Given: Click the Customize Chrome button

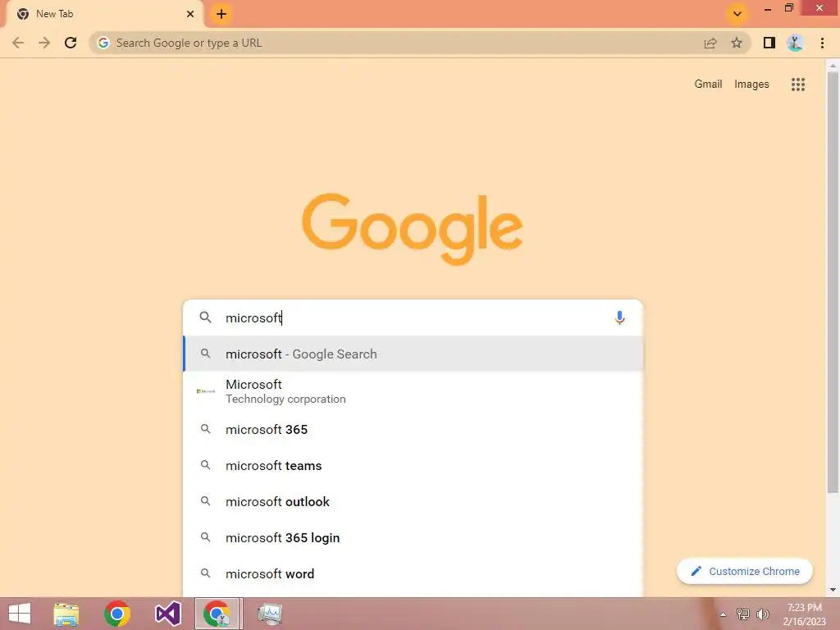Looking at the screenshot, I should tap(745, 571).
